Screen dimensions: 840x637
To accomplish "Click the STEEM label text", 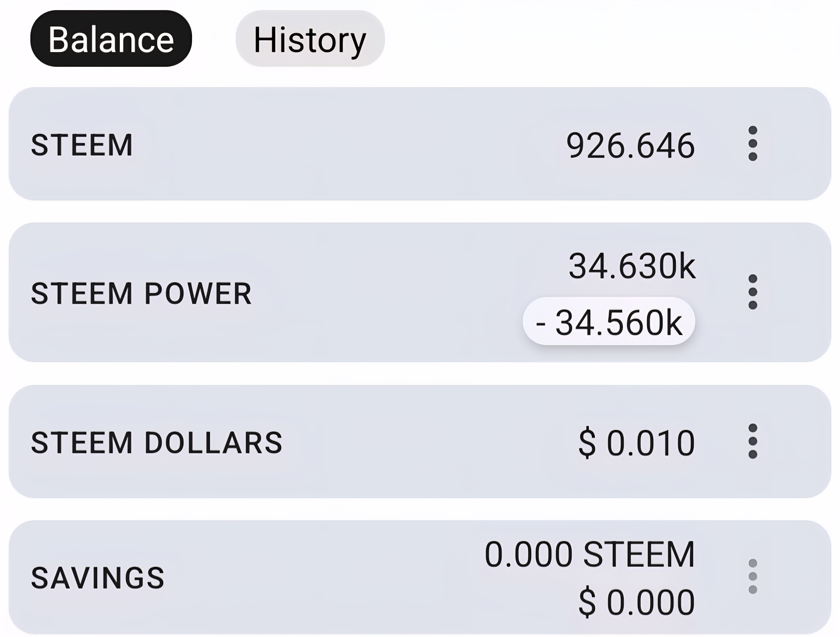I will pyautogui.click(x=82, y=145).
